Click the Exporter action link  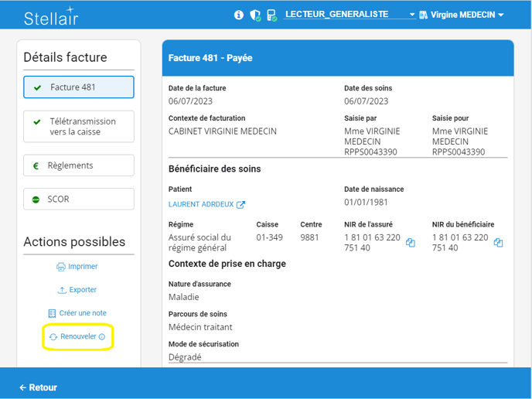click(x=77, y=290)
